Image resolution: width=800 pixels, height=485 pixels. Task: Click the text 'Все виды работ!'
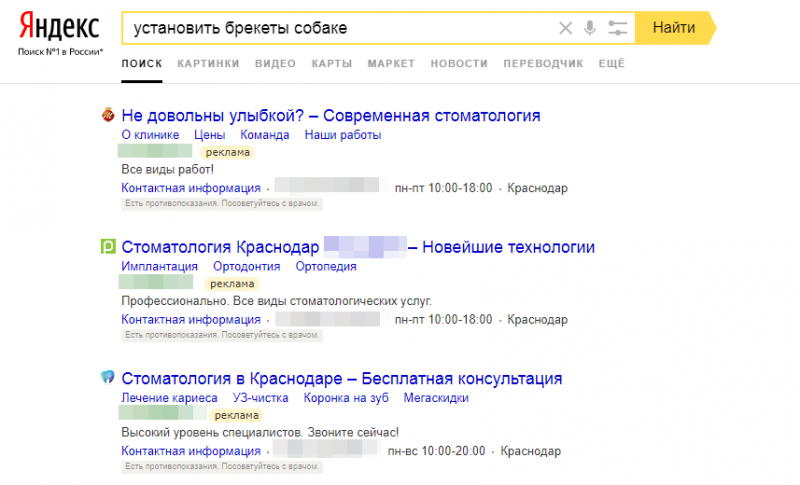(x=167, y=169)
